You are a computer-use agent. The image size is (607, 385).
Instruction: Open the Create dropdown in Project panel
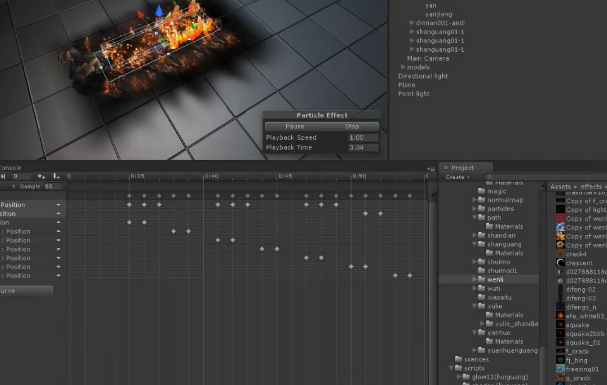tap(458, 177)
